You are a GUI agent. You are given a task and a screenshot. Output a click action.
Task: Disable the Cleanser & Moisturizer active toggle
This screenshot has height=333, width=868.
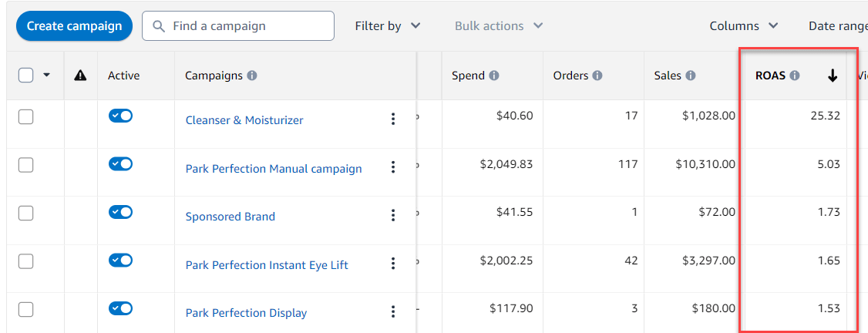coord(120,116)
